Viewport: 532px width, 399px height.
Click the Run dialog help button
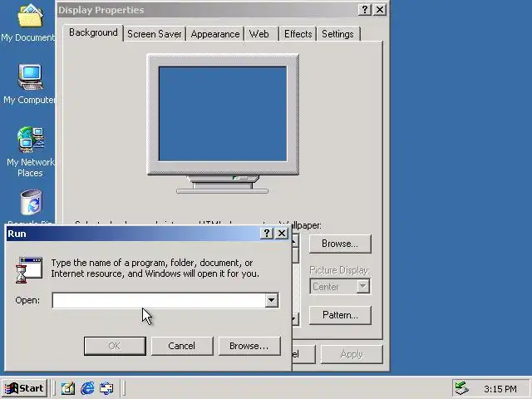267,234
